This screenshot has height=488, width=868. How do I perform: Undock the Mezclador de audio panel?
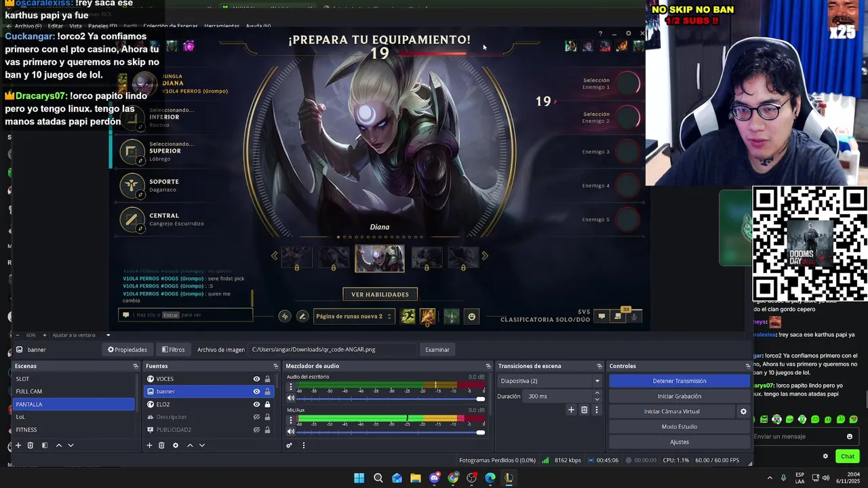pyautogui.click(x=488, y=366)
